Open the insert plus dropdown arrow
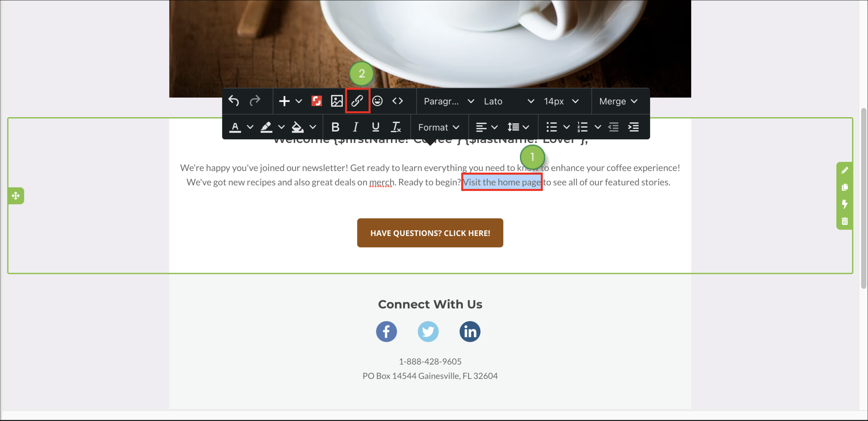Viewport: 868px width, 421px height. click(298, 101)
